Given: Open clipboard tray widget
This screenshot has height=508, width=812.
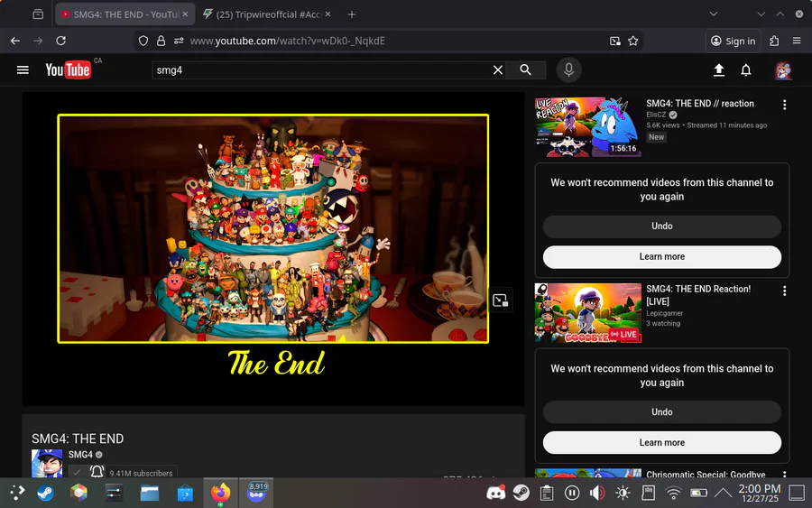Looking at the screenshot, I should coord(547,493).
